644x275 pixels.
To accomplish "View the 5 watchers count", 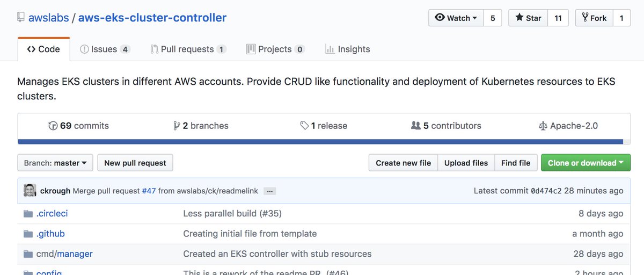I will coord(493,18).
